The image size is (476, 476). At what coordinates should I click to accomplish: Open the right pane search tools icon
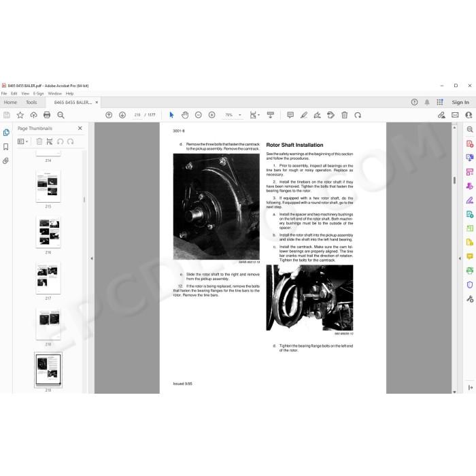[x=470, y=130]
